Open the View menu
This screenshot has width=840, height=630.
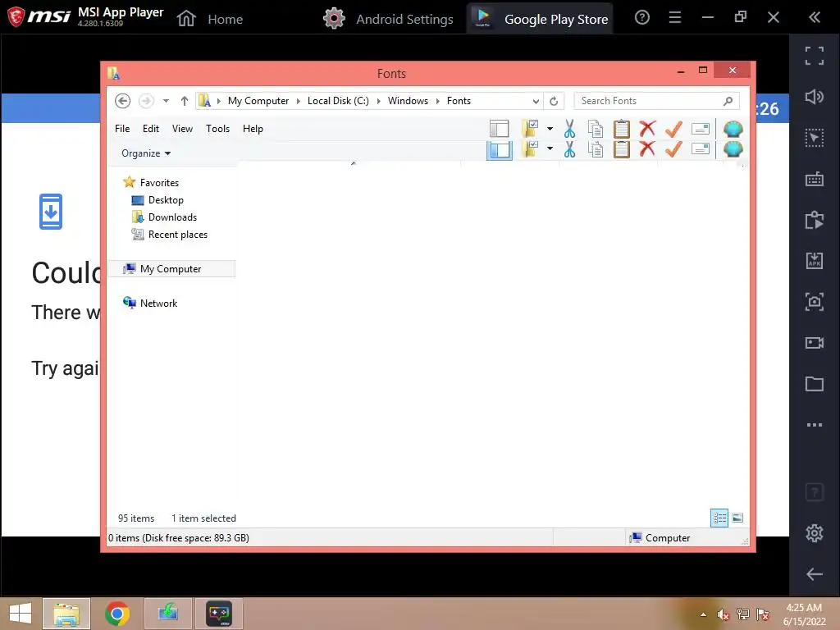point(182,129)
